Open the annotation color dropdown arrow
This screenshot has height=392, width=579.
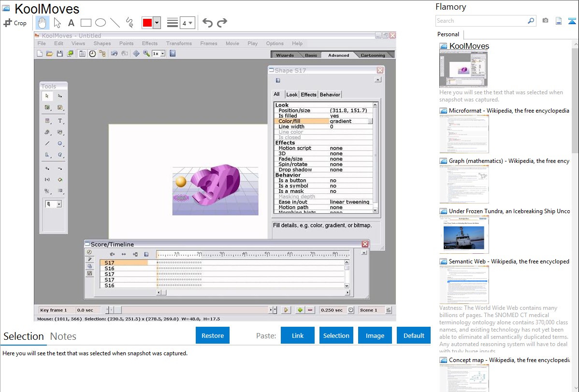tap(157, 23)
